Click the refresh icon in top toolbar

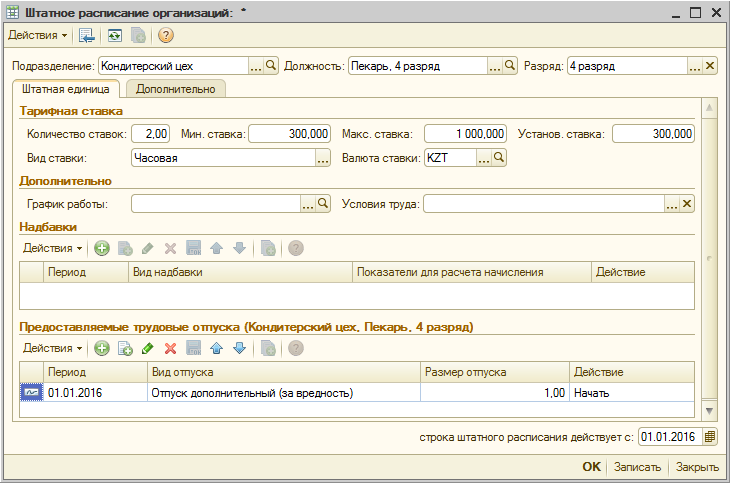(114, 35)
